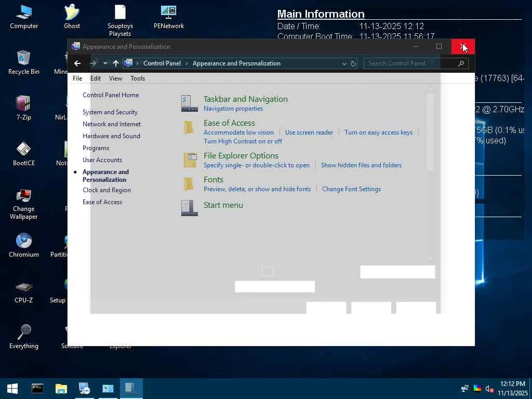Open the Change Wallpaper shortcut
The height and width of the screenshot is (399, 532).
24,204
